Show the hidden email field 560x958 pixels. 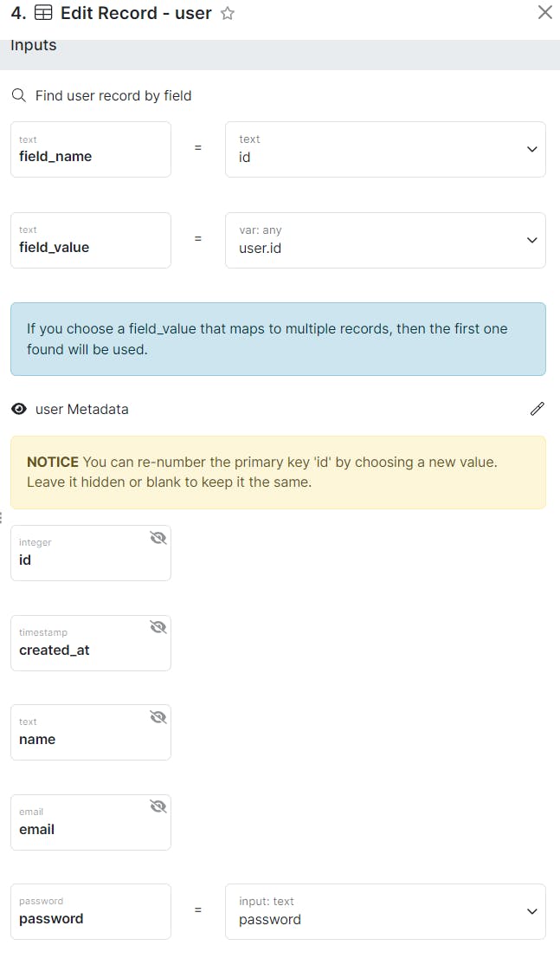(158, 806)
